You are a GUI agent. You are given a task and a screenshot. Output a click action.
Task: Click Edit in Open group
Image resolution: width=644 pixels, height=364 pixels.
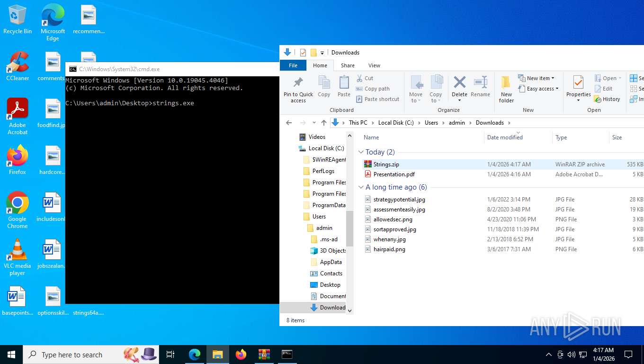tap(603, 89)
